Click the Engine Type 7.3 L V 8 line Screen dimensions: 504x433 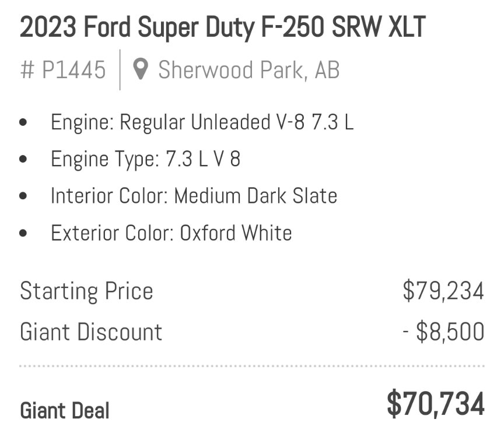tap(146, 159)
